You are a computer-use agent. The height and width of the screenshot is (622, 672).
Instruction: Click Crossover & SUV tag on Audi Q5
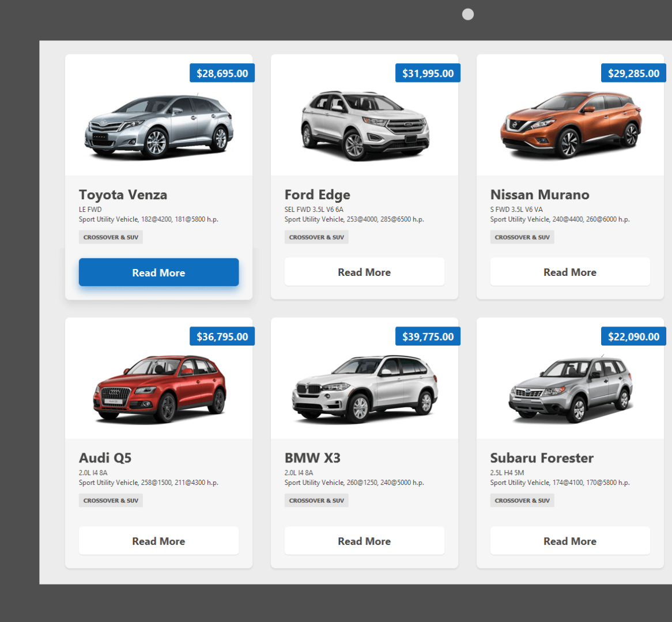(x=111, y=500)
